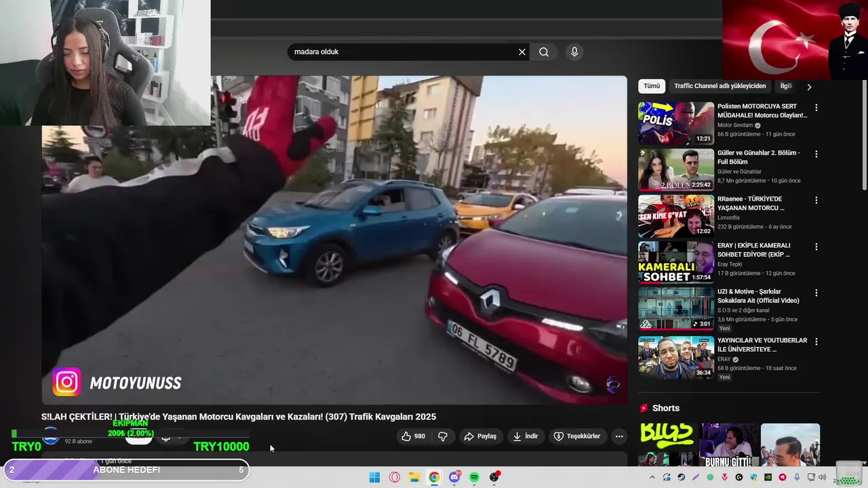Switch to Chrome in the taskbar
Screen dimensions: 868x488
[x=434, y=477]
